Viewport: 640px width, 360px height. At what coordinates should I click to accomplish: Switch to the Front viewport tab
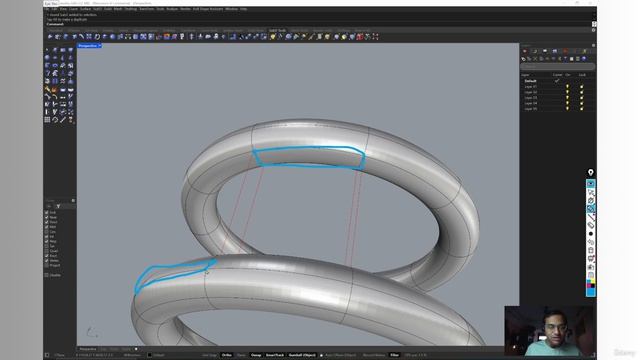pos(114,349)
